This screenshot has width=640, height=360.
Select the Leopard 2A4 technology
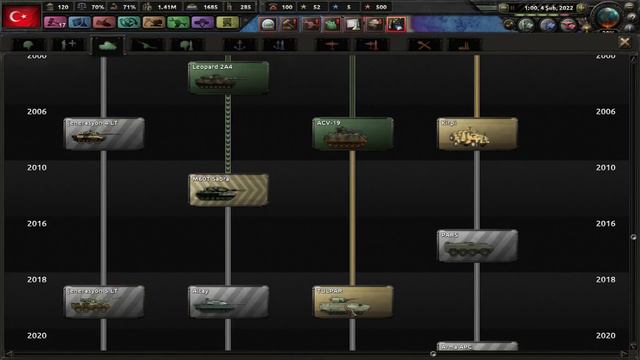coord(228,78)
